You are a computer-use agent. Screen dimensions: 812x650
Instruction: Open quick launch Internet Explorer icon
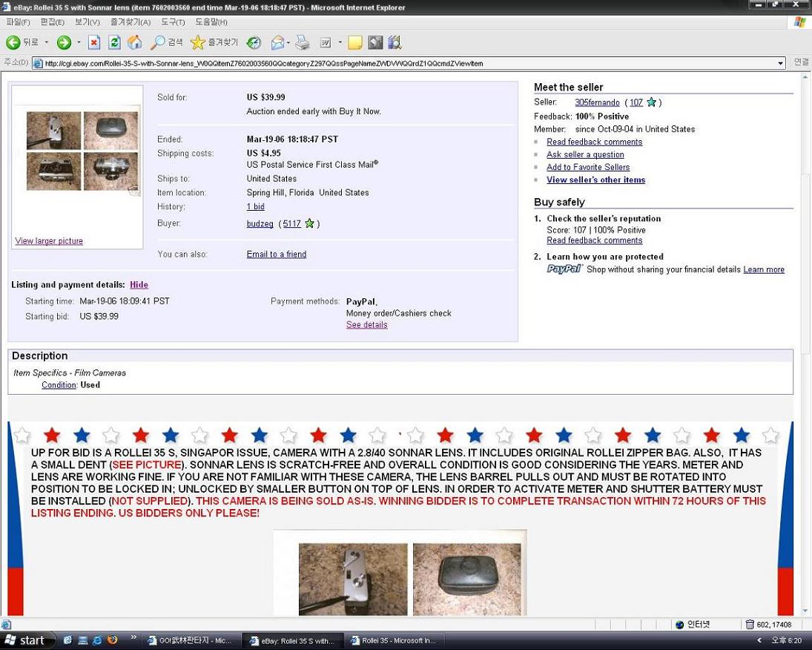pyautogui.click(x=97, y=640)
